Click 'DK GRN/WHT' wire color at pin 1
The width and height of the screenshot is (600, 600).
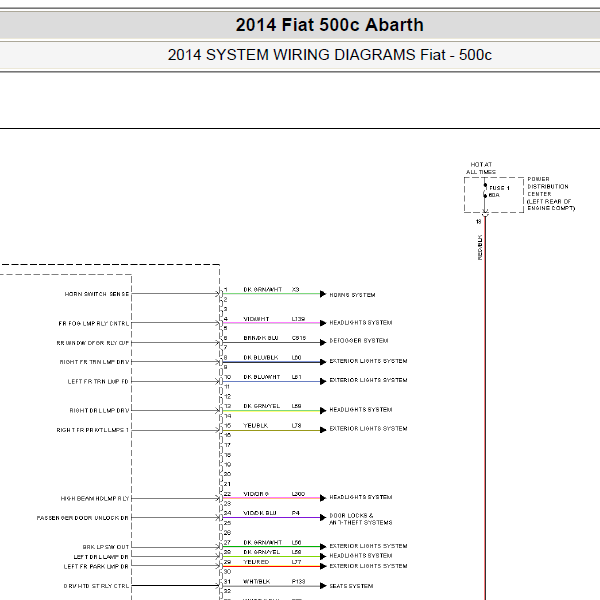[262, 290]
